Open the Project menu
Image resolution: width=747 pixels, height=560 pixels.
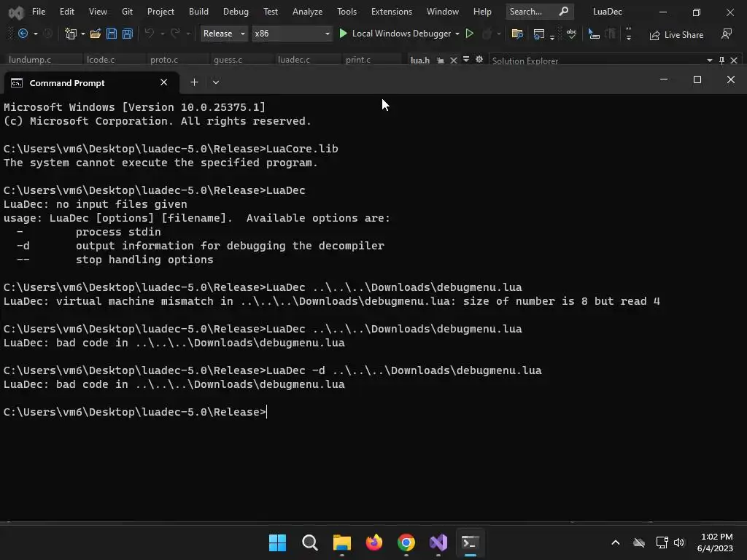(160, 12)
